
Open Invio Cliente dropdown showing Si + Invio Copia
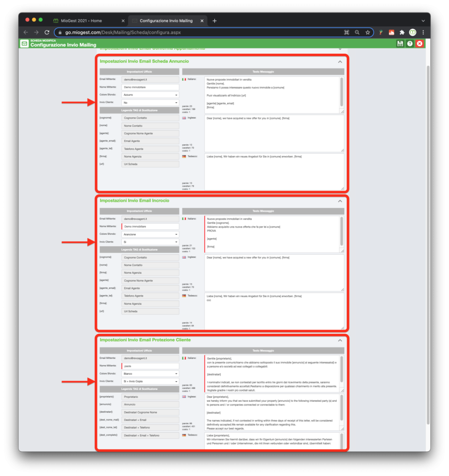click(x=150, y=381)
